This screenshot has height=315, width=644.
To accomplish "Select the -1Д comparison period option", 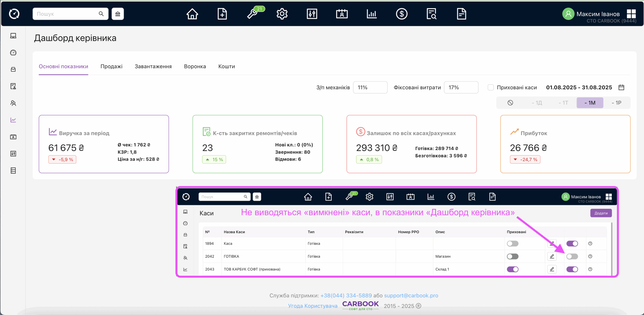I will point(537,103).
